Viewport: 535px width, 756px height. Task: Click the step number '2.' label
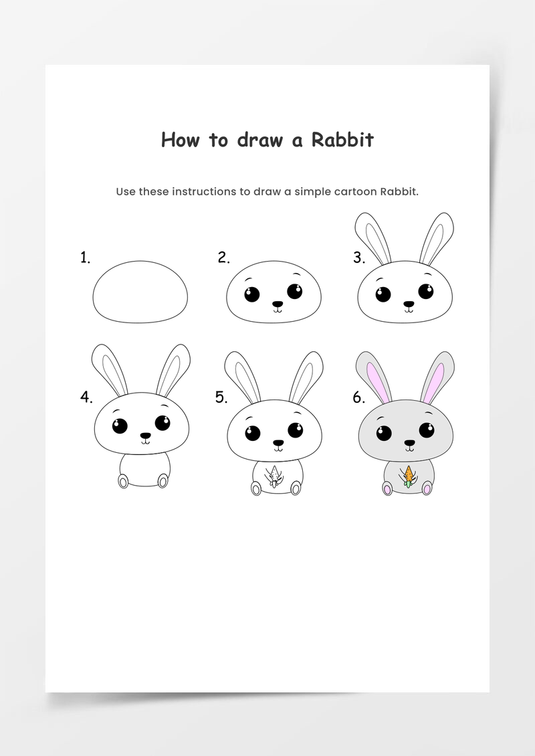click(x=223, y=258)
